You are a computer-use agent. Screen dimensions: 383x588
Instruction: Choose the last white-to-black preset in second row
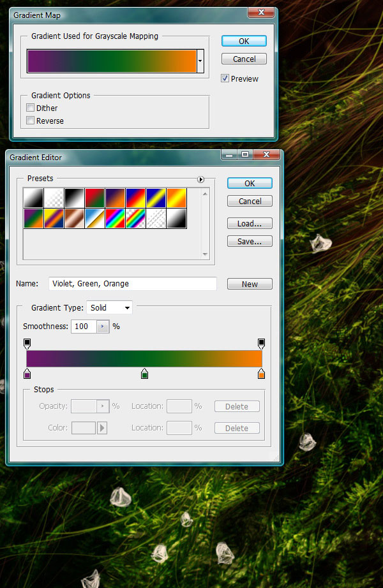click(176, 218)
